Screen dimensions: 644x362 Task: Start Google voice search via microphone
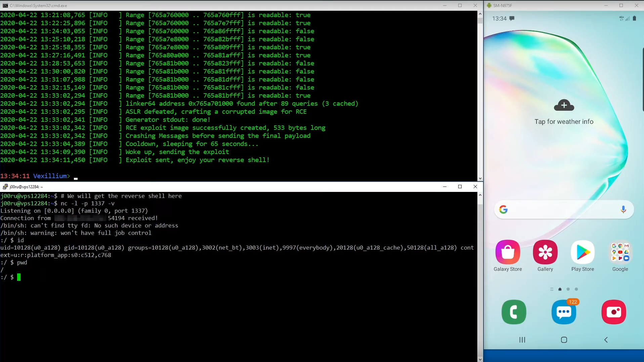point(623,210)
